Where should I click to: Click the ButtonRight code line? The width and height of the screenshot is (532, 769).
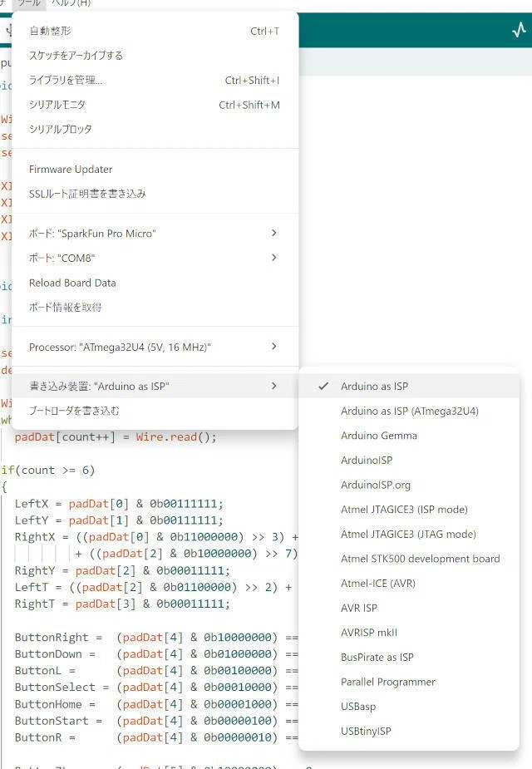[x=156, y=637]
